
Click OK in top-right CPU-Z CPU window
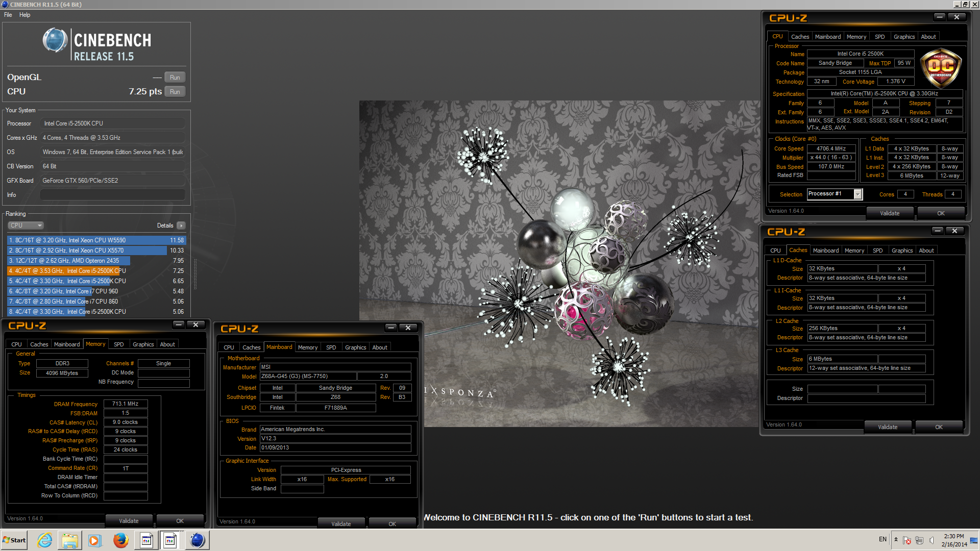[x=941, y=213]
